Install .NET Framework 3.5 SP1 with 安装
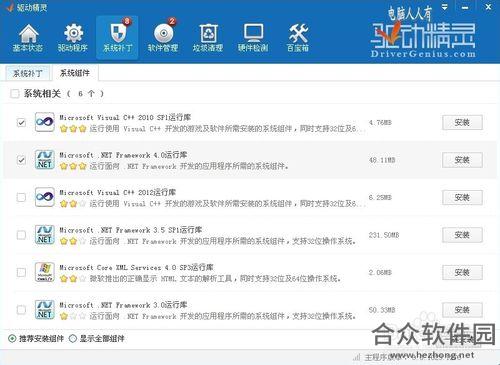The height and width of the screenshot is (365, 500). [x=462, y=235]
